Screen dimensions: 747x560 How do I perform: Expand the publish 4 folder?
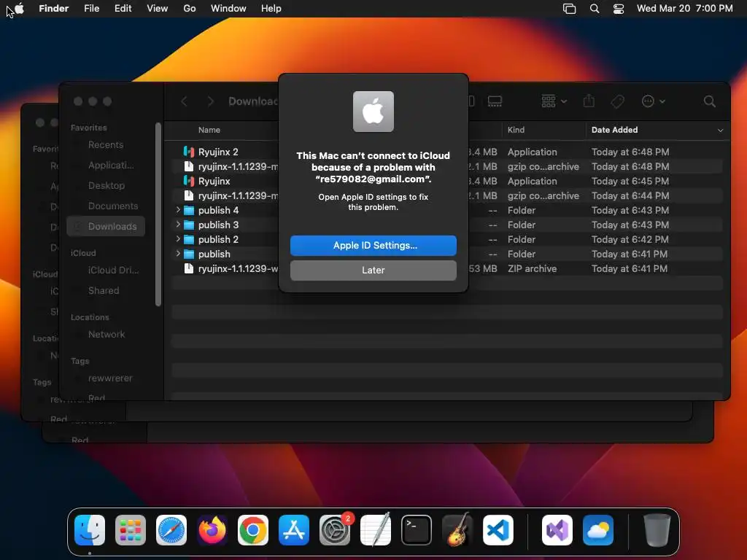pyautogui.click(x=178, y=210)
